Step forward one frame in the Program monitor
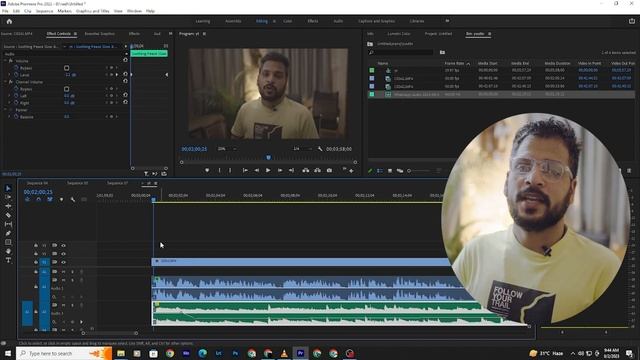Viewport: 640px width, 360px height. click(280, 170)
